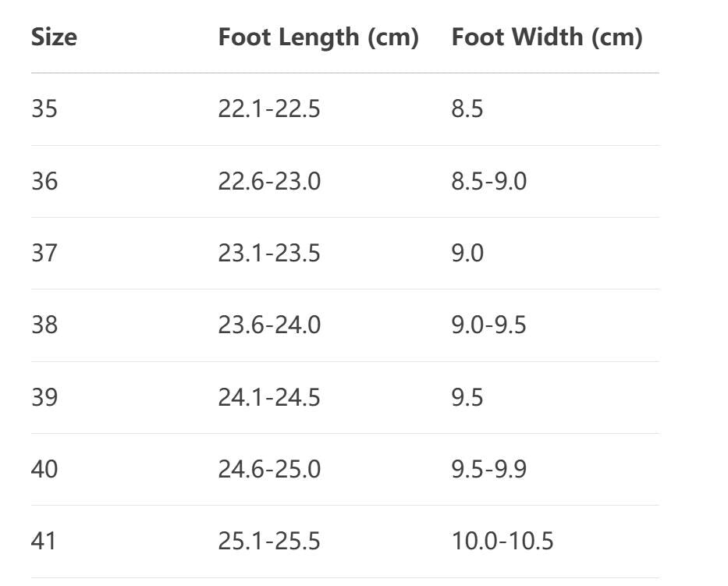Click foot length 22.6-23.0 cell

pos(269,181)
